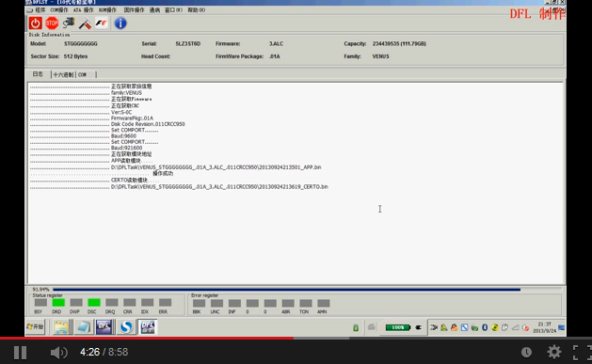
Task: Click the F1 logo toolbar icon
Action: [102, 24]
